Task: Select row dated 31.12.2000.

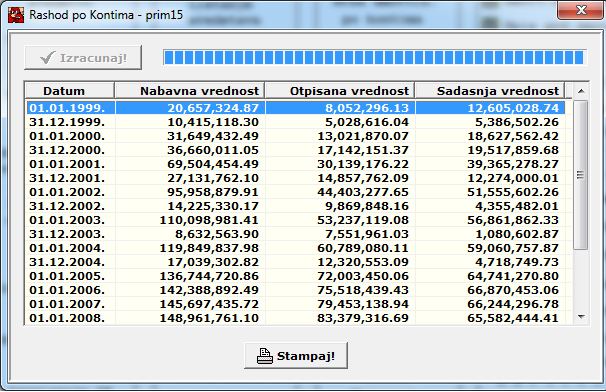Action: [296, 150]
